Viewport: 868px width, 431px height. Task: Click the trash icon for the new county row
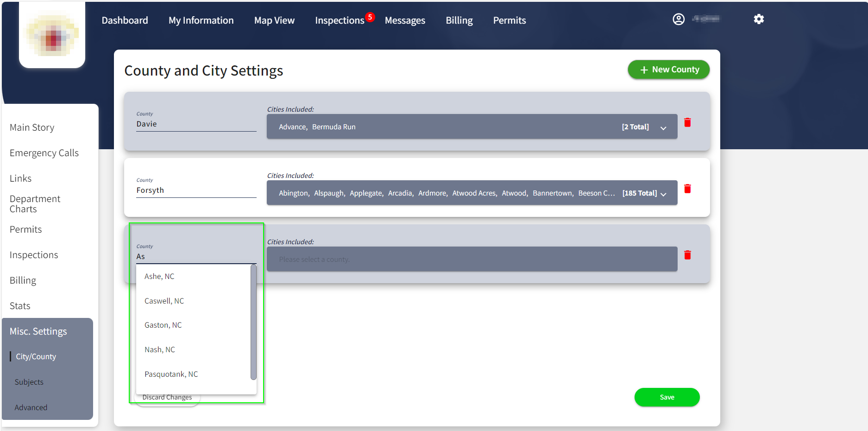coord(687,255)
